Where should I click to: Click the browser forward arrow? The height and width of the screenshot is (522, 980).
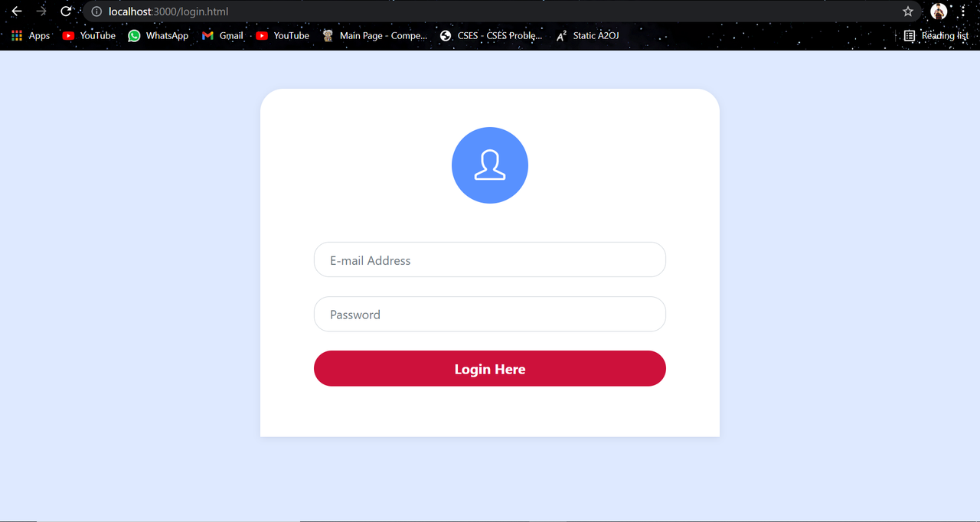41,11
